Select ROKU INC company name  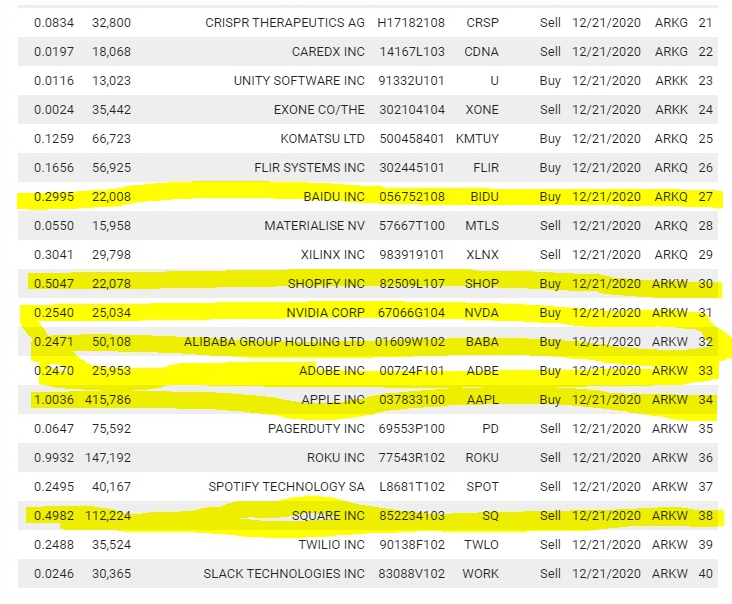click(x=336, y=457)
